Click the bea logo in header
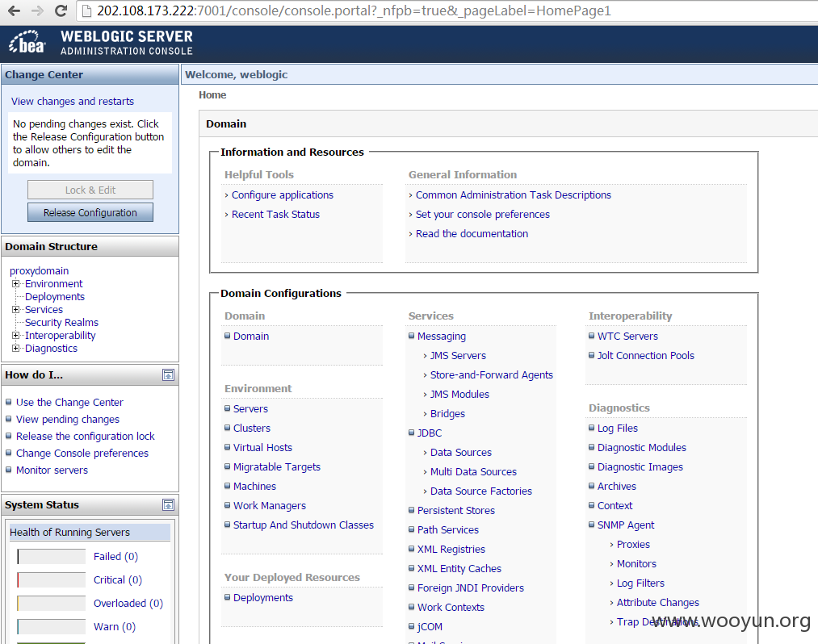The width and height of the screenshot is (818, 644). (27, 44)
